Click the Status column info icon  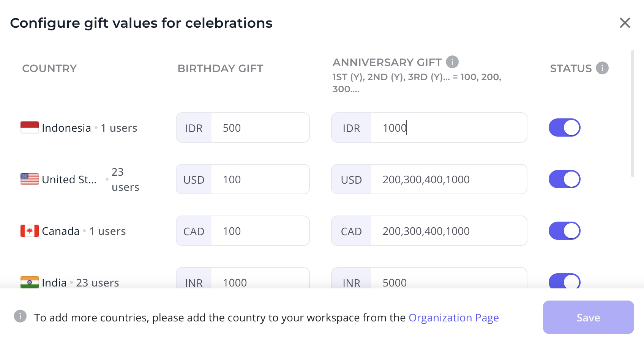click(x=602, y=68)
